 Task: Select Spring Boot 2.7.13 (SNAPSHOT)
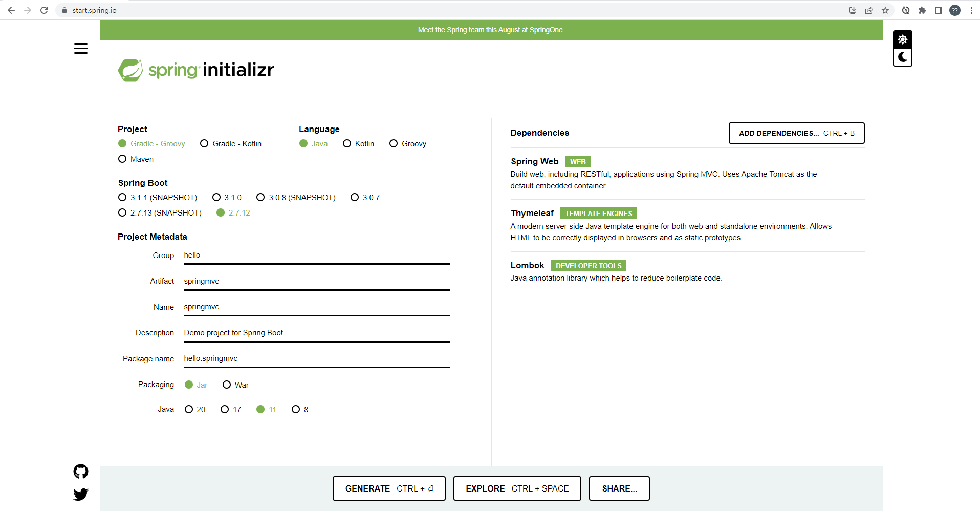[x=160, y=213]
